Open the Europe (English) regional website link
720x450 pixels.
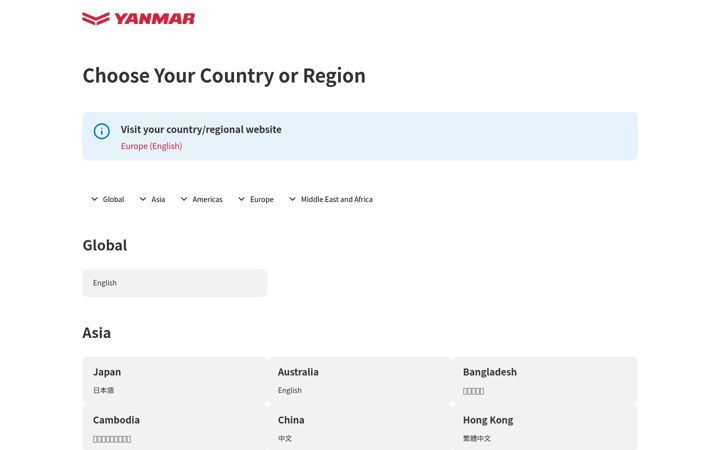click(152, 146)
